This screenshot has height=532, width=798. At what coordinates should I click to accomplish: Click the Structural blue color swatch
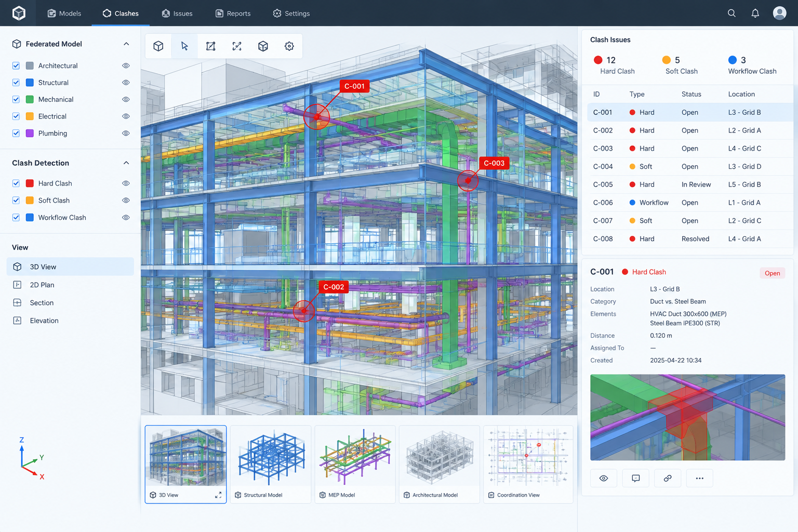[x=30, y=83]
